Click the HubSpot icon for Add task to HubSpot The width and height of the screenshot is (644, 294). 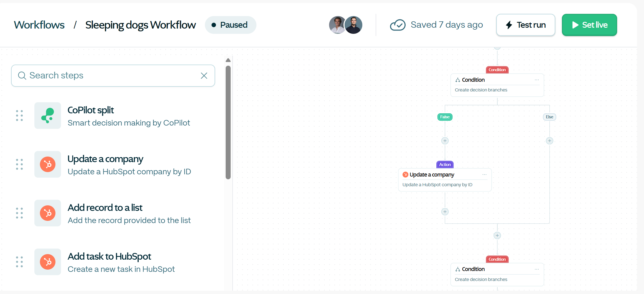[x=48, y=262]
